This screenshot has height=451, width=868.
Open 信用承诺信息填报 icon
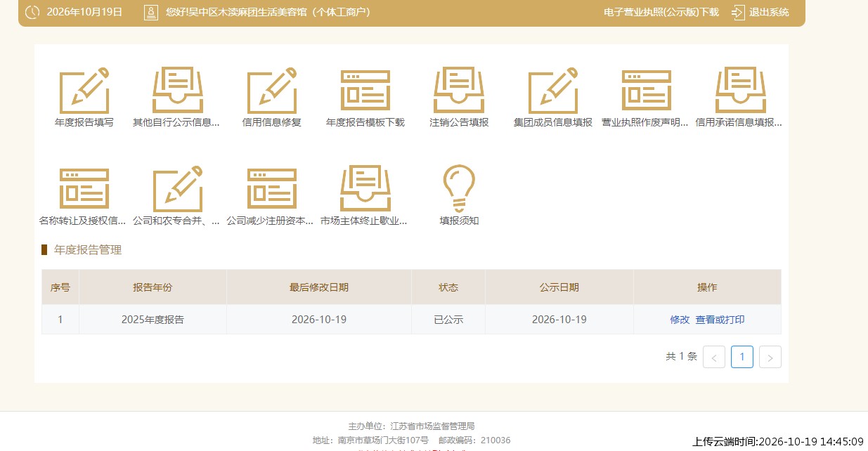pyautogui.click(x=740, y=90)
